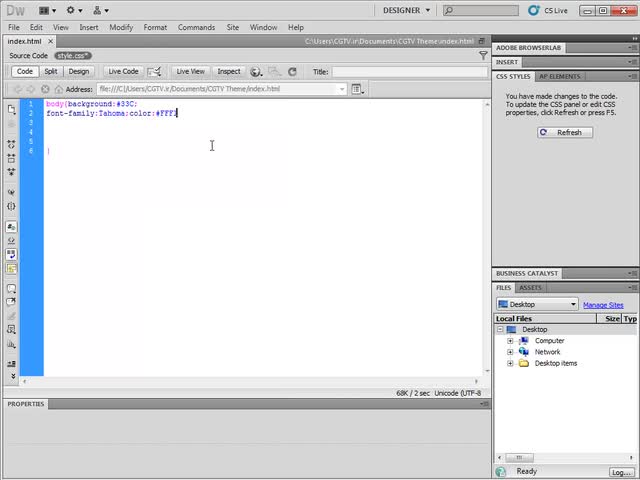Expand the Insert panel tab
This screenshot has height=480, width=640.
pyautogui.click(x=507, y=62)
